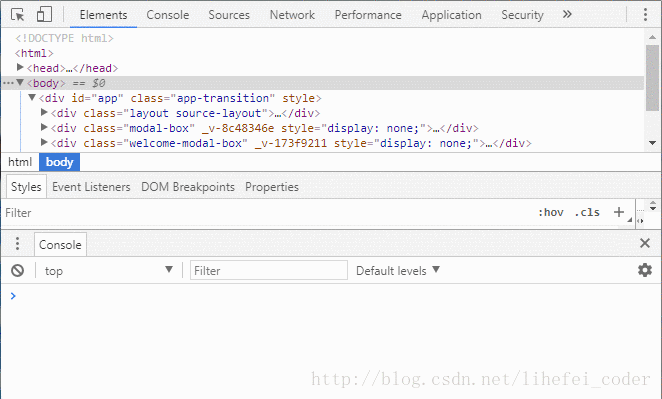Expand the welcome-modal-box div node
Screen dimensions: 662x399
coord(43,142)
